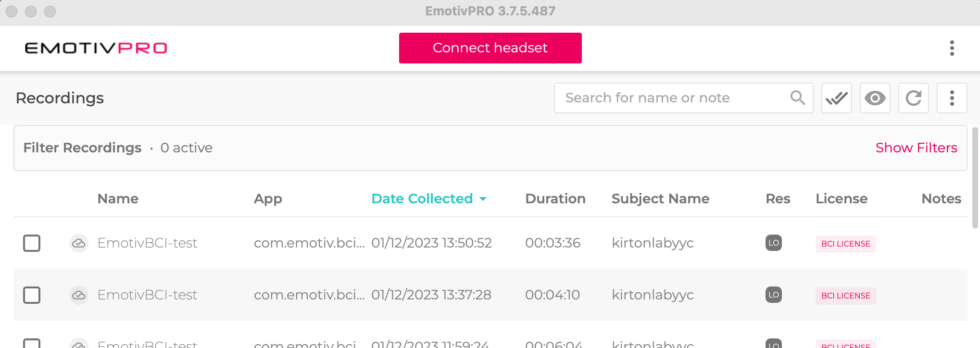This screenshot has height=348, width=980.
Task: Check the first recording's selection checkbox
Action: click(32, 243)
